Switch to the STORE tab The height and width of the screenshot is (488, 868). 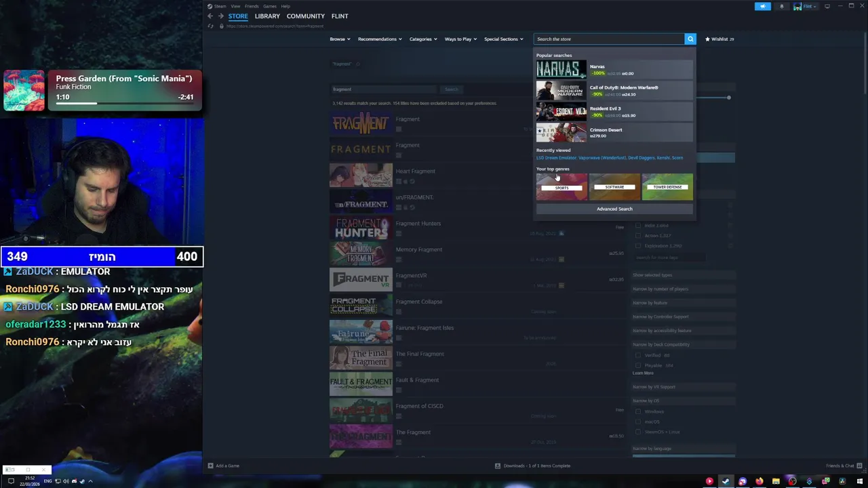(x=238, y=16)
